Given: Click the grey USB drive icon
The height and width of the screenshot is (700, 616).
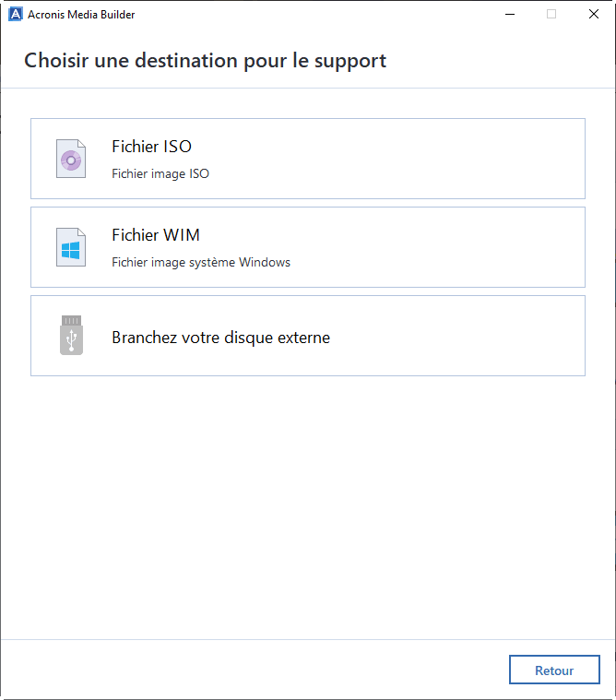Looking at the screenshot, I should [71, 336].
